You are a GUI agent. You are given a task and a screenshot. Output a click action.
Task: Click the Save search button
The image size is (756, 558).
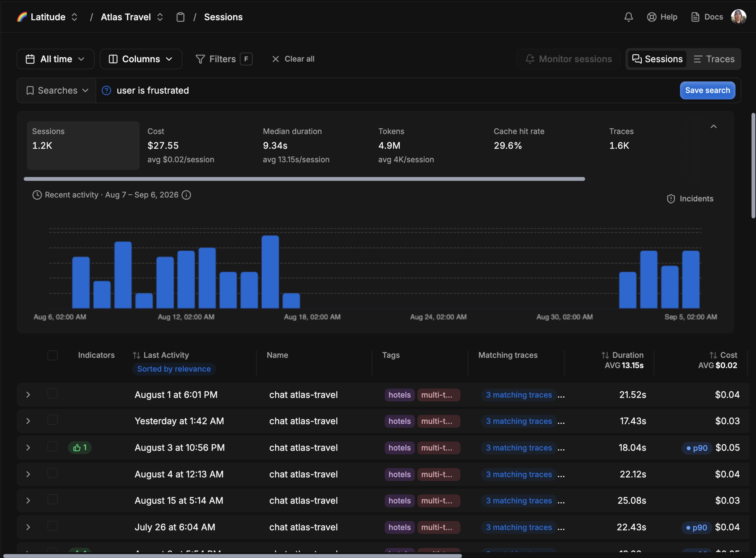707,90
